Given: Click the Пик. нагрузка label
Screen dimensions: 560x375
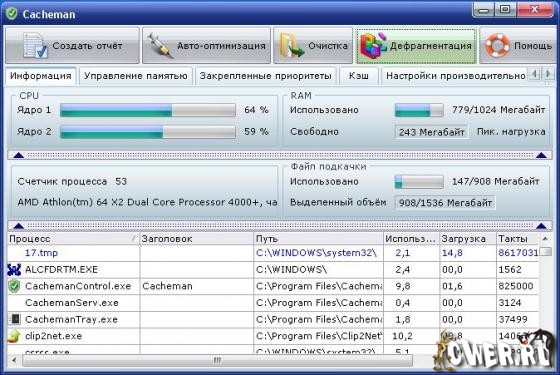Looking at the screenshot, I should [x=511, y=132].
